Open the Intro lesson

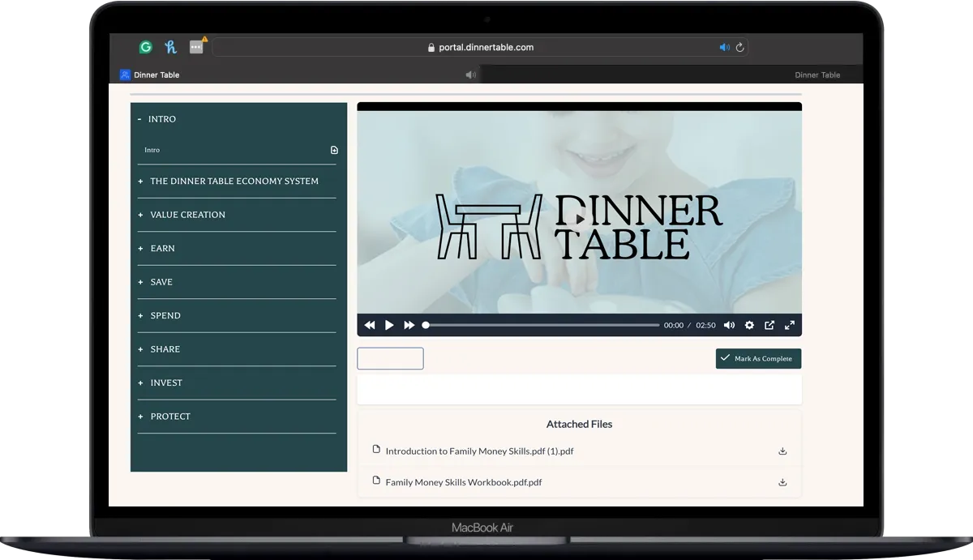point(152,150)
